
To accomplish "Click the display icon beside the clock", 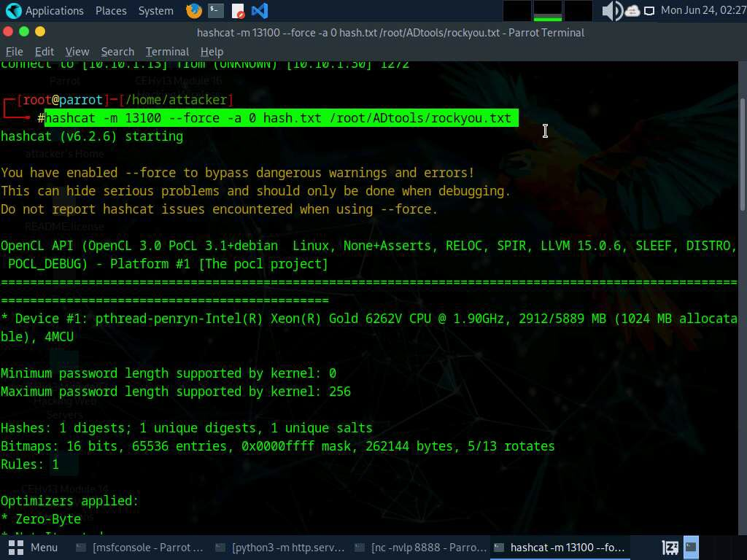I will [x=649, y=11].
